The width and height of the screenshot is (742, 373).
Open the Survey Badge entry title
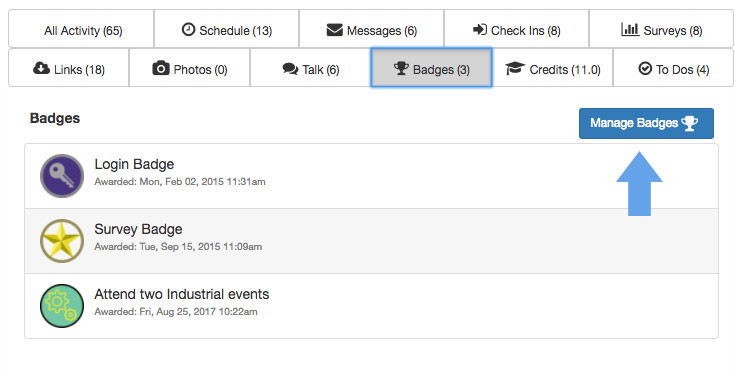pyautogui.click(x=138, y=229)
